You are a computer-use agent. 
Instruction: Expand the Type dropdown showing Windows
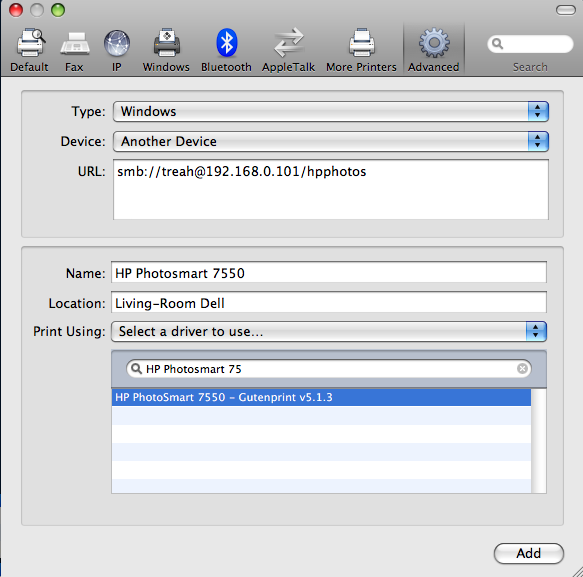coord(331,111)
